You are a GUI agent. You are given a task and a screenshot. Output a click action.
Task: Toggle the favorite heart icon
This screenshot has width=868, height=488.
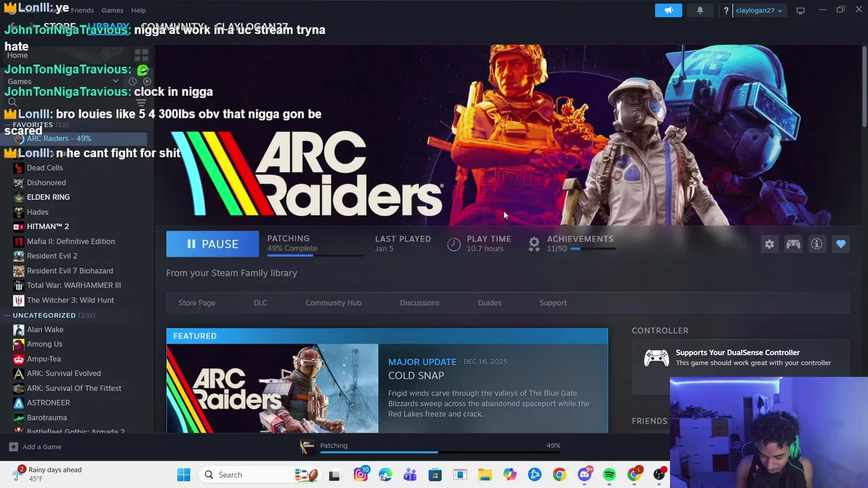841,244
